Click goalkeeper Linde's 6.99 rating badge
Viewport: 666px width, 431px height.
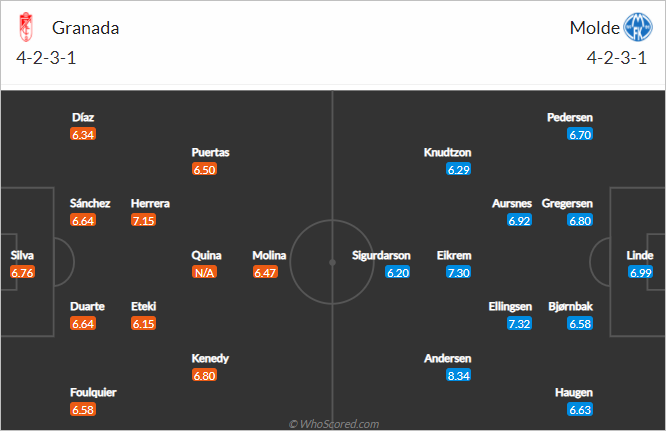640,272
